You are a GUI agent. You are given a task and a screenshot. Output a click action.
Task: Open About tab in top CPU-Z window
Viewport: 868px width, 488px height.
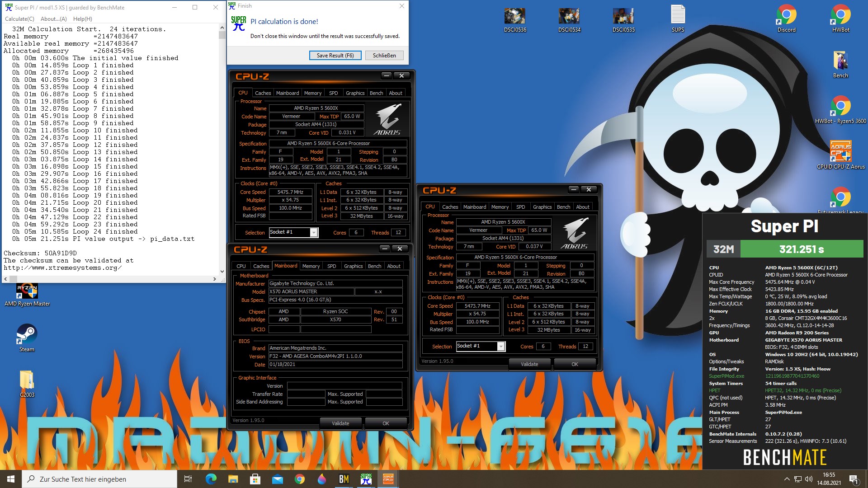(x=396, y=93)
